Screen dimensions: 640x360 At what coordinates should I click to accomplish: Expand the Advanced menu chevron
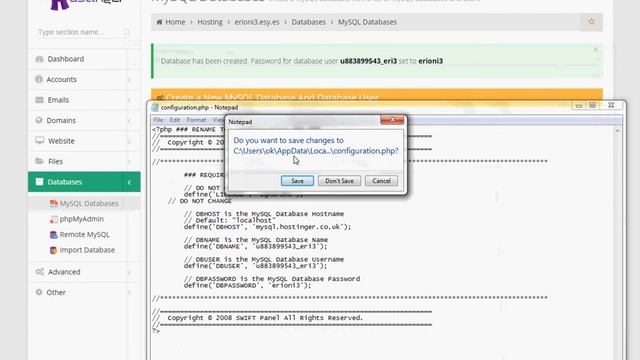pyautogui.click(x=129, y=272)
